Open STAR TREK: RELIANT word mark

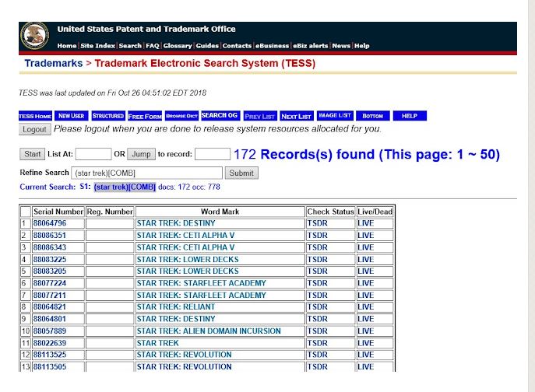(176, 306)
